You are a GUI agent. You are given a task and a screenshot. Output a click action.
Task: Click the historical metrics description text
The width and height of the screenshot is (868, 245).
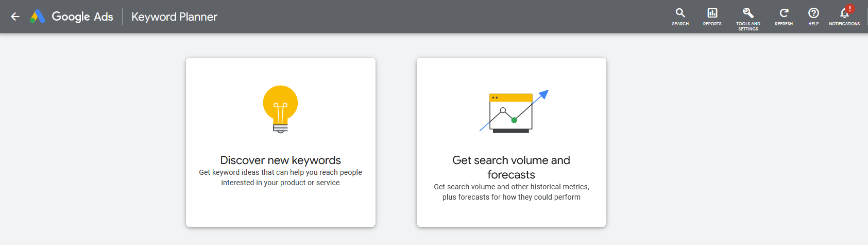tap(511, 192)
